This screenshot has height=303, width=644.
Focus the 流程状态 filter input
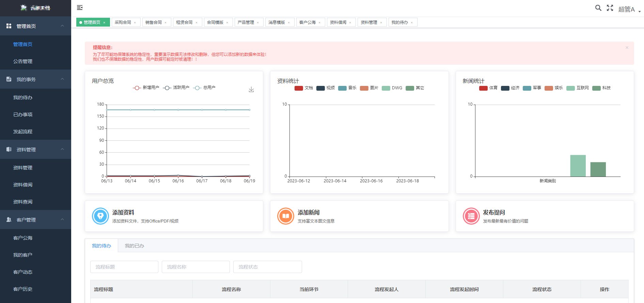pyautogui.click(x=268, y=267)
